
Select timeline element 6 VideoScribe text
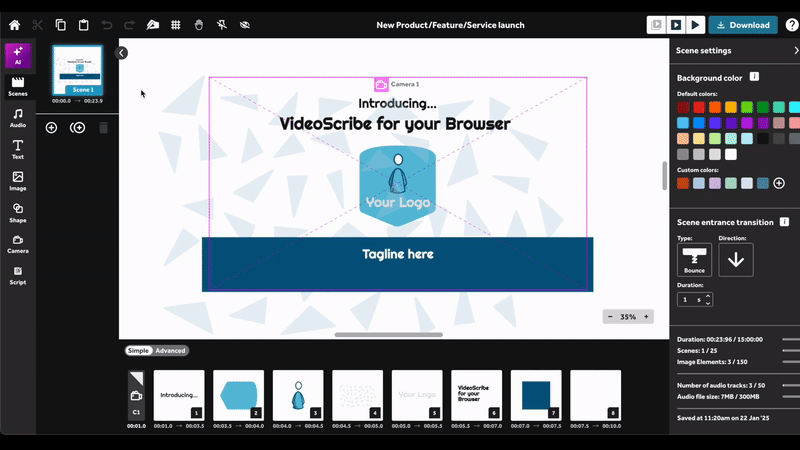[x=477, y=395]
